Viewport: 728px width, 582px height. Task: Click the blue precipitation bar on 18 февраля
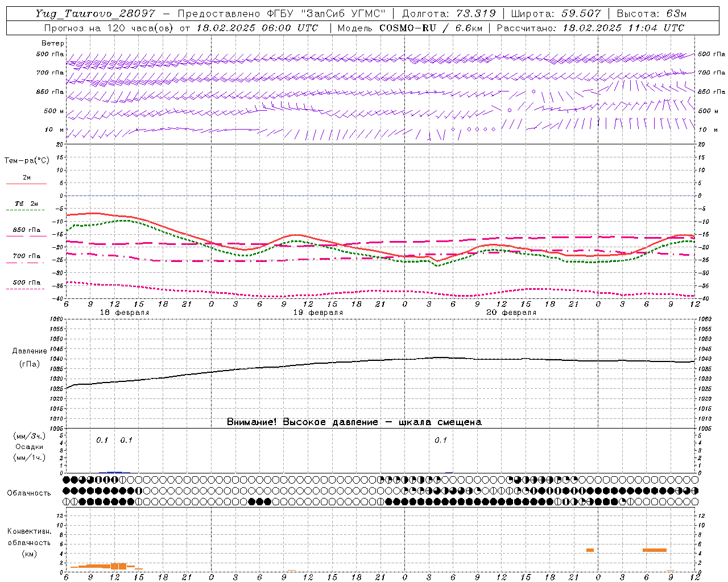pyautogui.click(x=114, y=472)
